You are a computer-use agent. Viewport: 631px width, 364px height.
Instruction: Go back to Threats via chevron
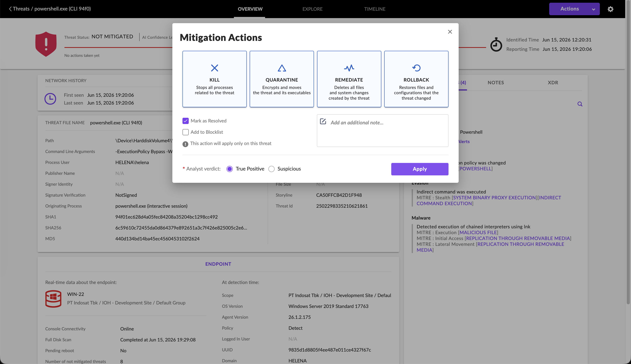tap(10, 9)
